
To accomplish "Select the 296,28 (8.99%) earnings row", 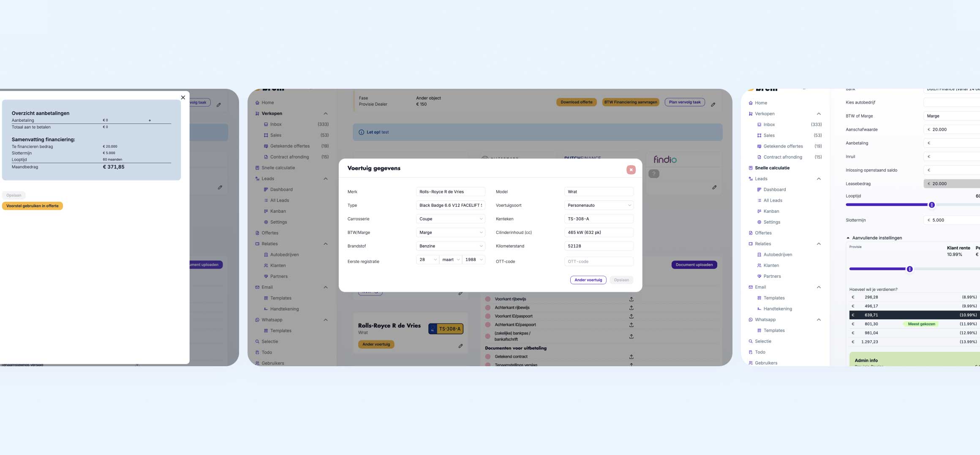I will pyautogui.click(x=915, y=297).
